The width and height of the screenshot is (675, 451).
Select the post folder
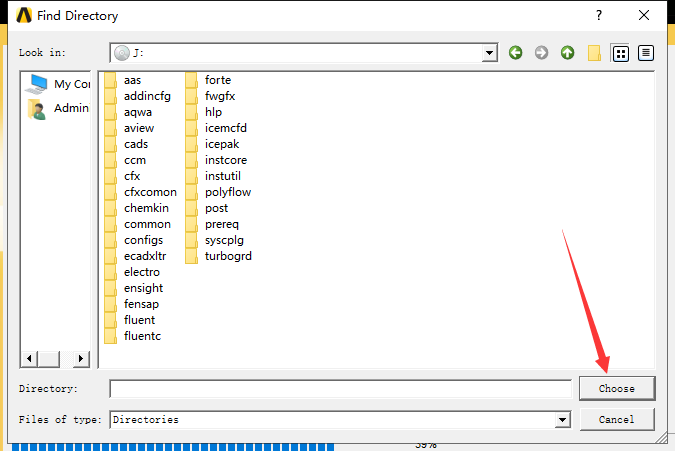207,208
